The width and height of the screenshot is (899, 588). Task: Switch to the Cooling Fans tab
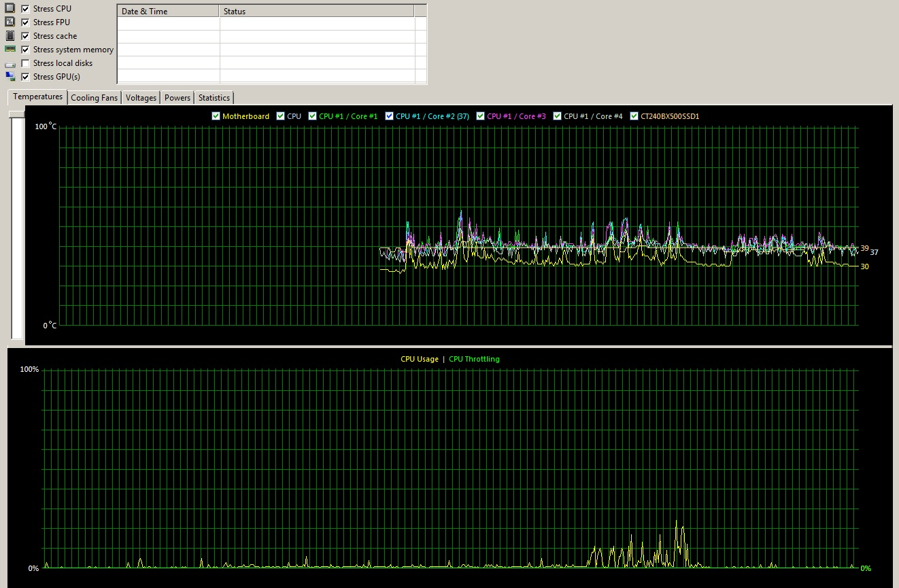point(95,98)
